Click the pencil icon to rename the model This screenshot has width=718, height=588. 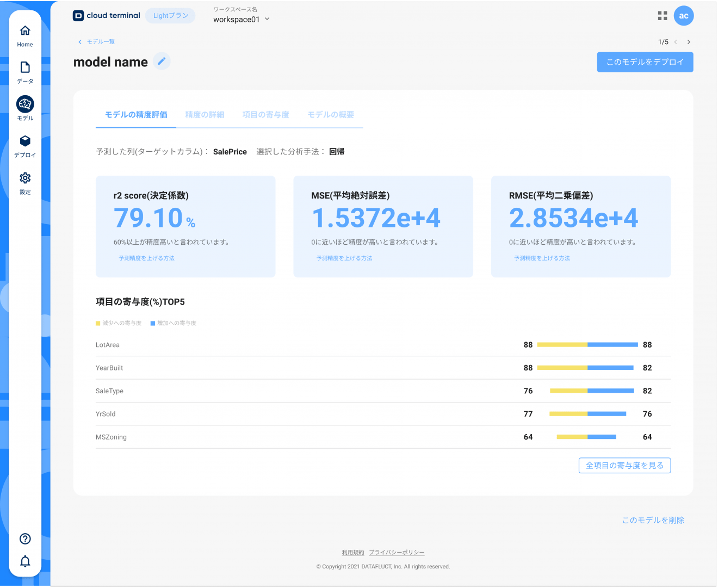pyautogui.click(x=162, y=61)
